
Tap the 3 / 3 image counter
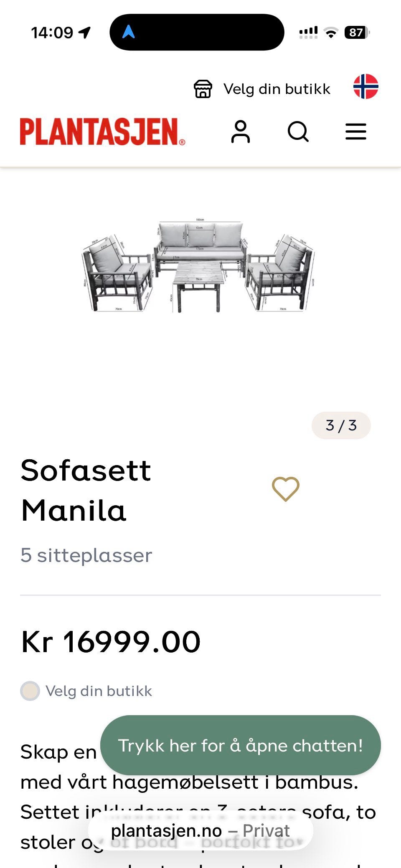tap(341, 425)
